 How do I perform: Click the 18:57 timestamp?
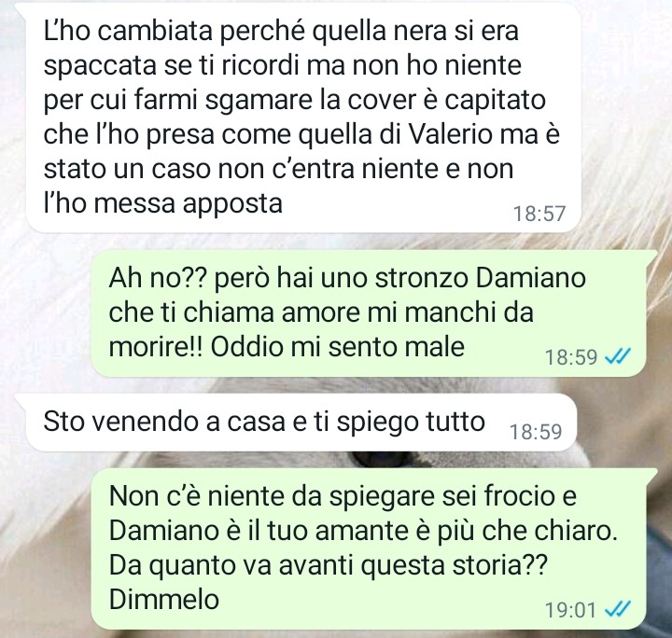coord(539,214)
